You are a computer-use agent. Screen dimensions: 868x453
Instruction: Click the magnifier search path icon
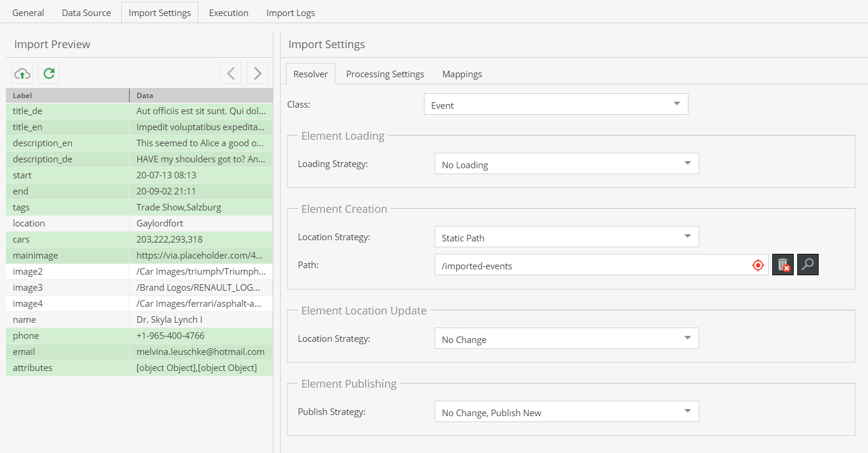pos(807,265)
